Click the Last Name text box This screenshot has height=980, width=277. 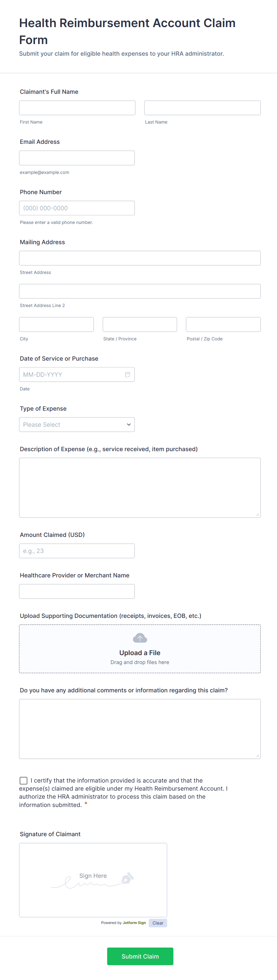pyautogui.click(x=202, y=108)
